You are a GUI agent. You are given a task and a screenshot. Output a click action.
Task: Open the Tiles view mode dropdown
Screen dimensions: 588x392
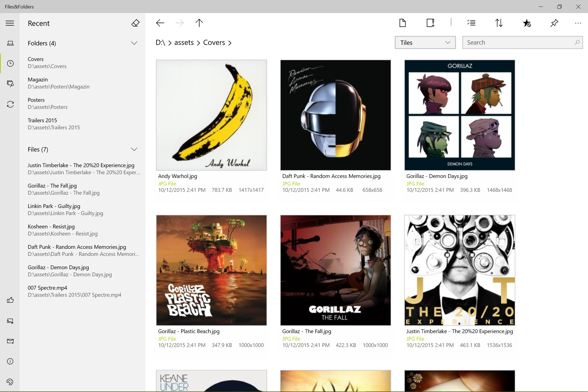coord(425,42)
